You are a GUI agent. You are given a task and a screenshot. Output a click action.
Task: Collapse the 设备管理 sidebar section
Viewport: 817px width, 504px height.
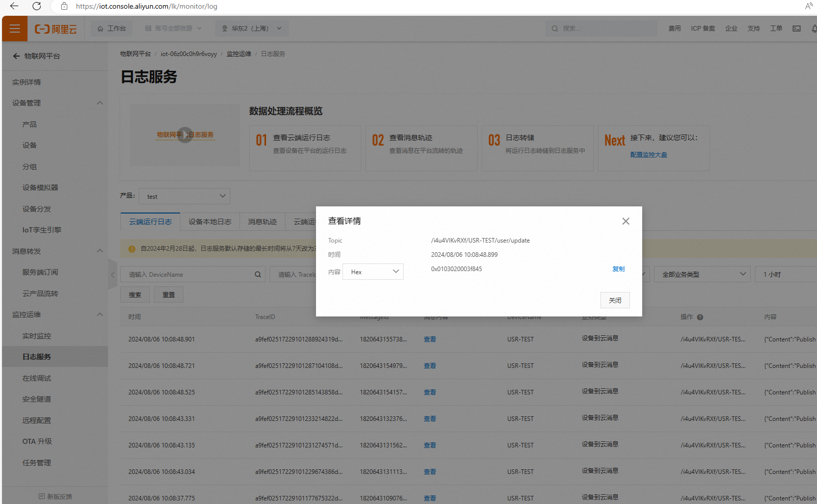click(x=100, y=103)
